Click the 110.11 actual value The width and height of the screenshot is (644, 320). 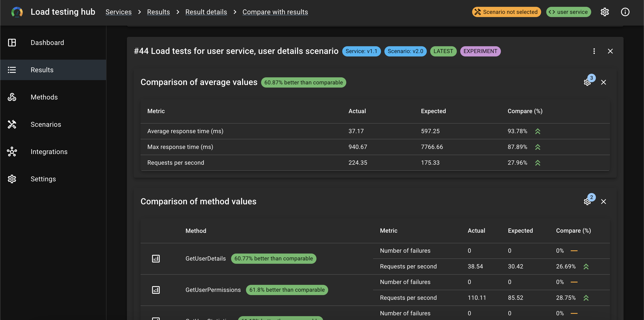click(x=477, y=298)
